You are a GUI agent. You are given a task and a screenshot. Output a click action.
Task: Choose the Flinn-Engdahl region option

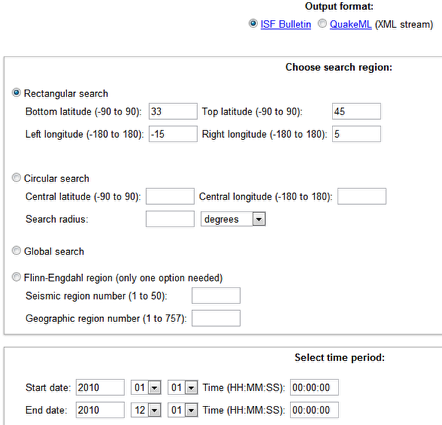[x=16, y=277]
